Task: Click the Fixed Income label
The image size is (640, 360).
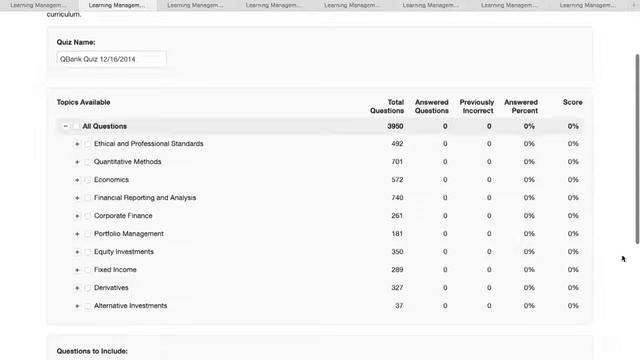Action: coord(115,269)
